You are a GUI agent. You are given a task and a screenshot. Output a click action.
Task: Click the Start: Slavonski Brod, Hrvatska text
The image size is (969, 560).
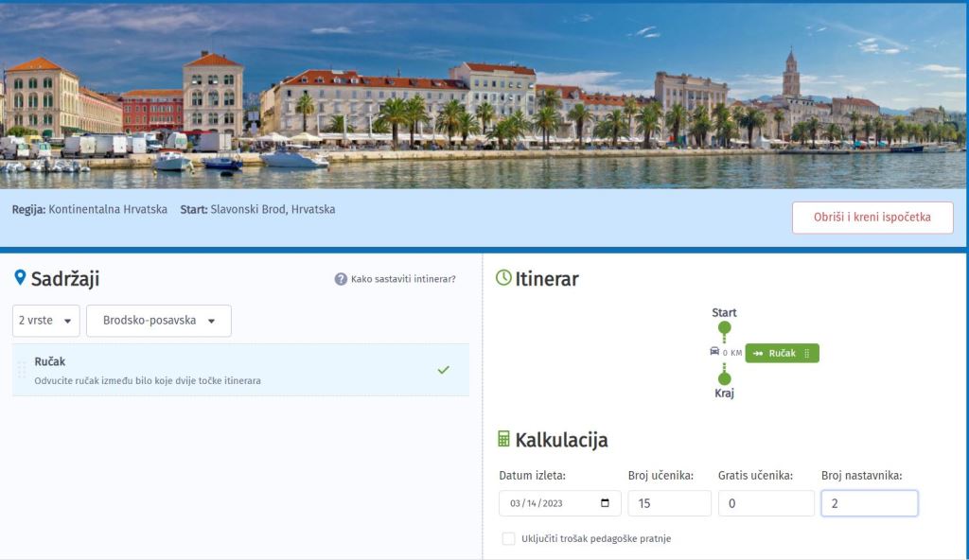tap(257, 210)
